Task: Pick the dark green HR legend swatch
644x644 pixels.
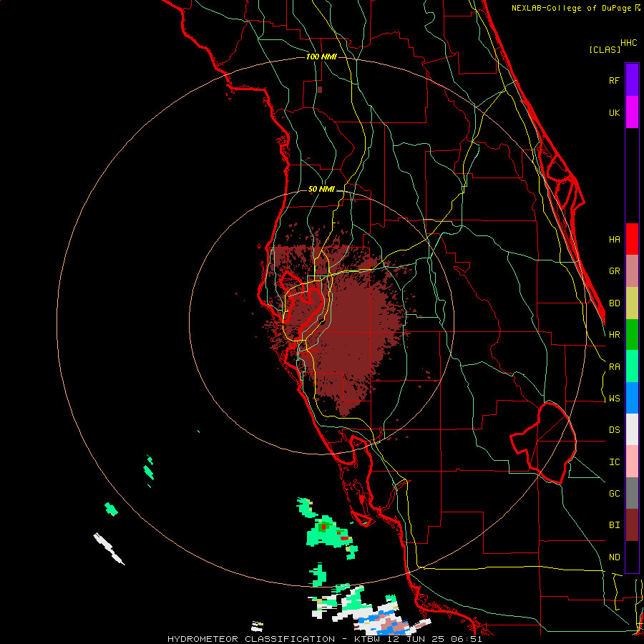Action: 632,335
